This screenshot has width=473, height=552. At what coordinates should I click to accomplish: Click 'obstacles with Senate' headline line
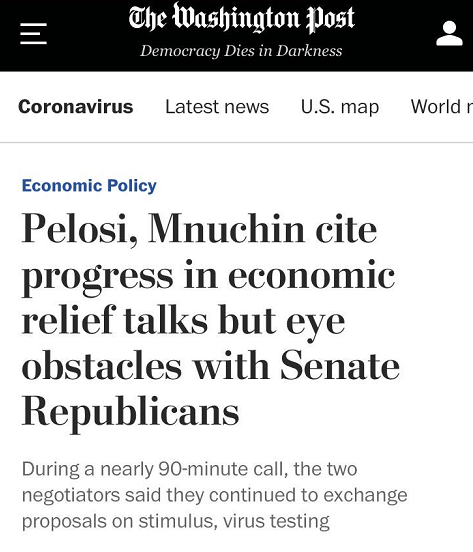(x=211, y=366)
